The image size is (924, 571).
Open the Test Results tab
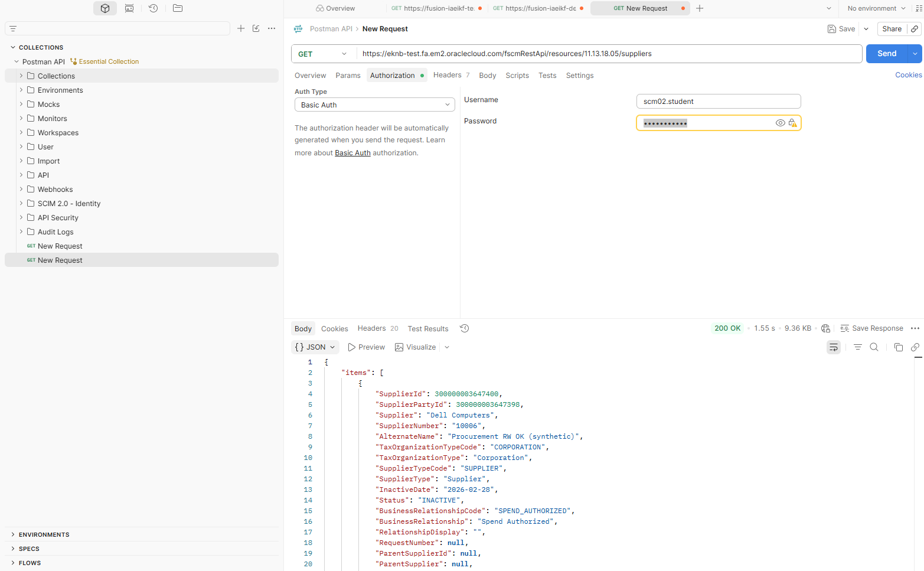tap(428, 329)
